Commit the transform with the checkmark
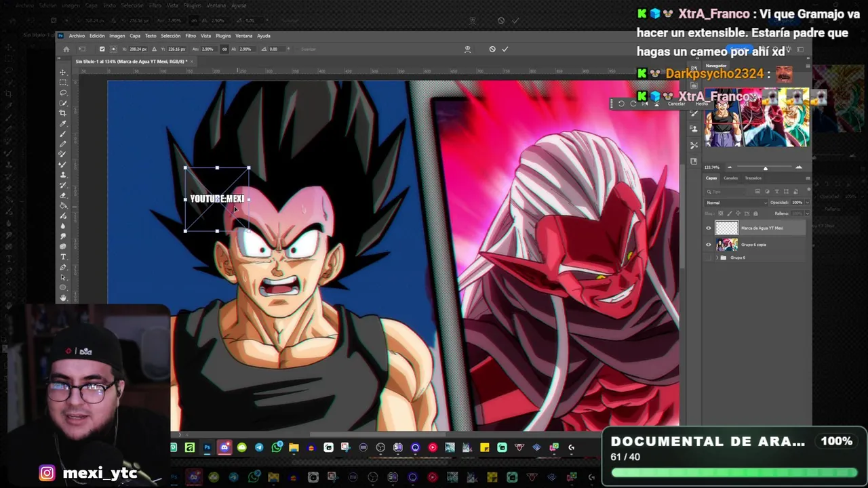 point(505,49)
